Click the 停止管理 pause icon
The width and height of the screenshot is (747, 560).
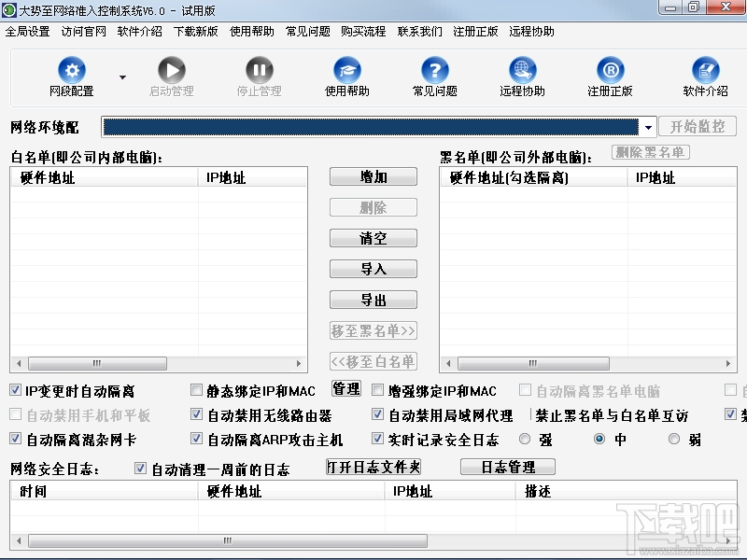coord(260,70)
